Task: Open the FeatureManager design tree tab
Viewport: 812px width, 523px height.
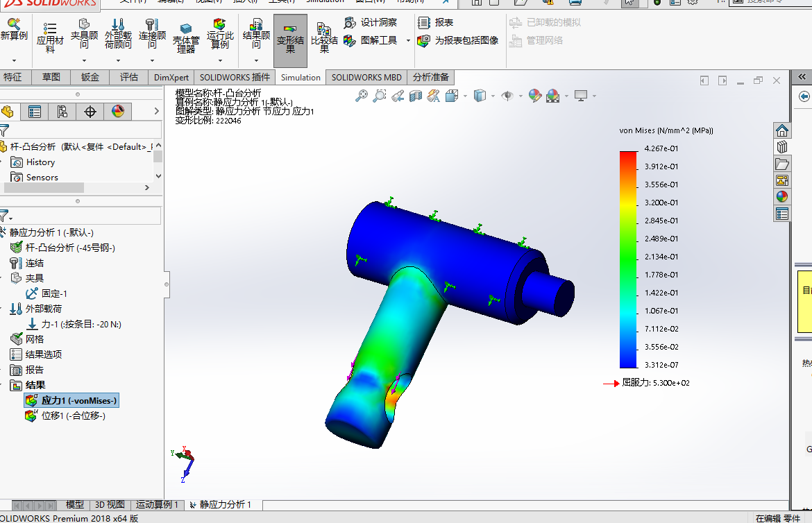Action: [x=7, y=112]
